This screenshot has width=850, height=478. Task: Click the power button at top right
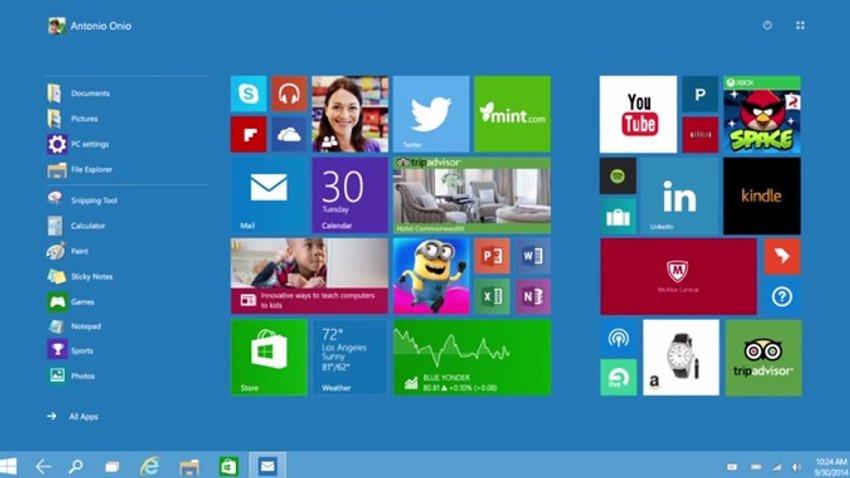[x=767, y=25]
